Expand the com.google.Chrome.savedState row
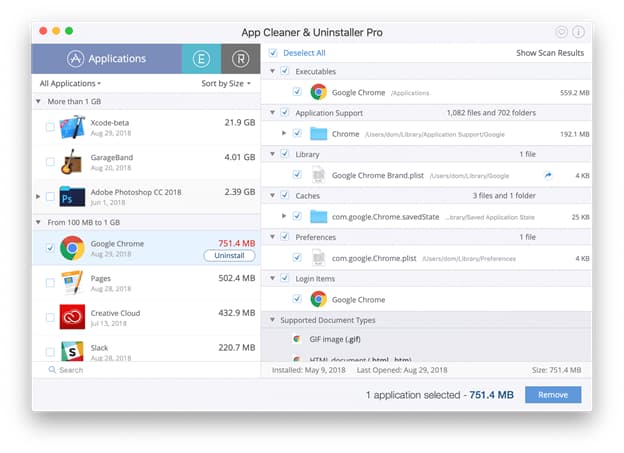This screenshot has width=624, height=453. click(x=284, y=216)
